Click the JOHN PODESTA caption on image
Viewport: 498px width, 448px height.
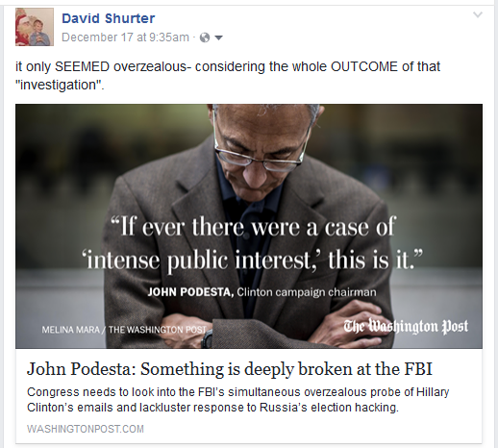coord(190,292)
